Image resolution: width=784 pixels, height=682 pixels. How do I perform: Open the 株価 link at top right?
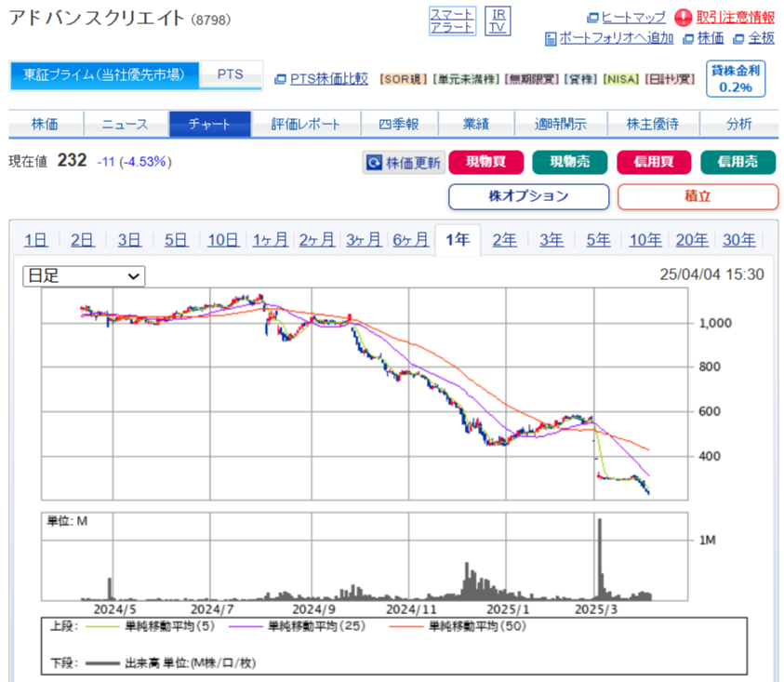711,38
